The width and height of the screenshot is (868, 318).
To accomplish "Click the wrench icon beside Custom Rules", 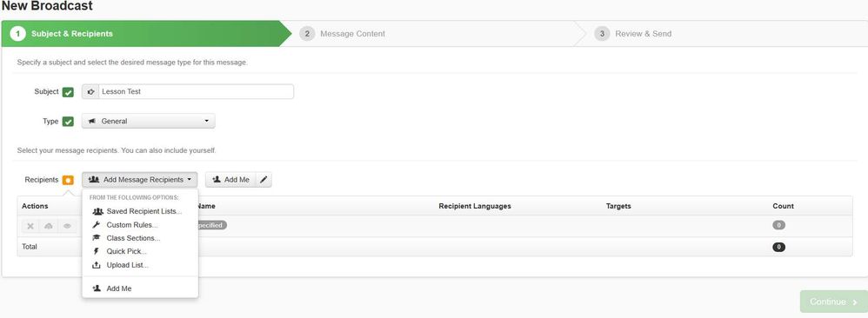I will (x=97, y=225).
